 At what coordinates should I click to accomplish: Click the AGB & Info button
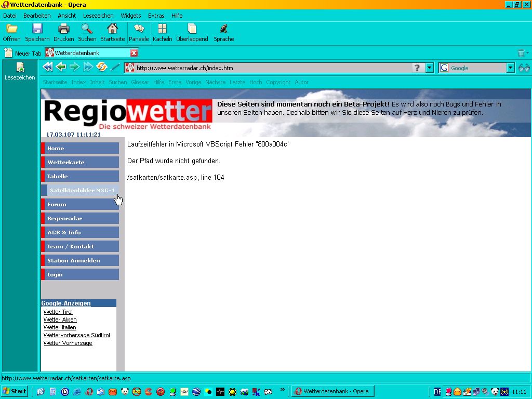(x=80, y=232)
